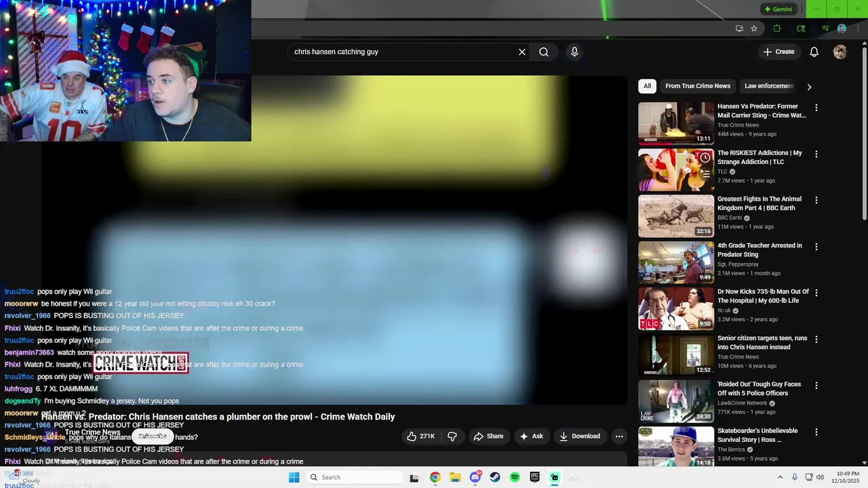Open the Gemini button in Chrome
This screenshot has width=868, height=488.
pyautogui.click(x=778, y=9)
